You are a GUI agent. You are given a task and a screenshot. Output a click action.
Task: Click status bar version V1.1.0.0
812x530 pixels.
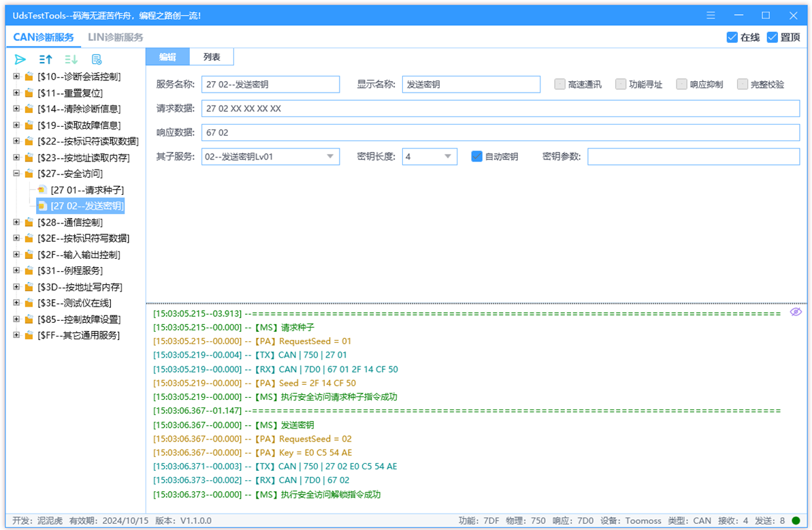[183, 520]
